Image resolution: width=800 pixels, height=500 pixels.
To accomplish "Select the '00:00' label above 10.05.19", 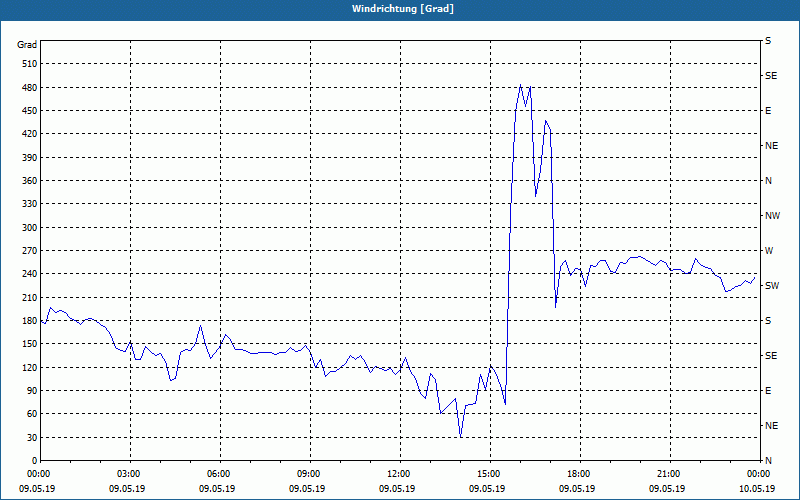I will 759,474.
